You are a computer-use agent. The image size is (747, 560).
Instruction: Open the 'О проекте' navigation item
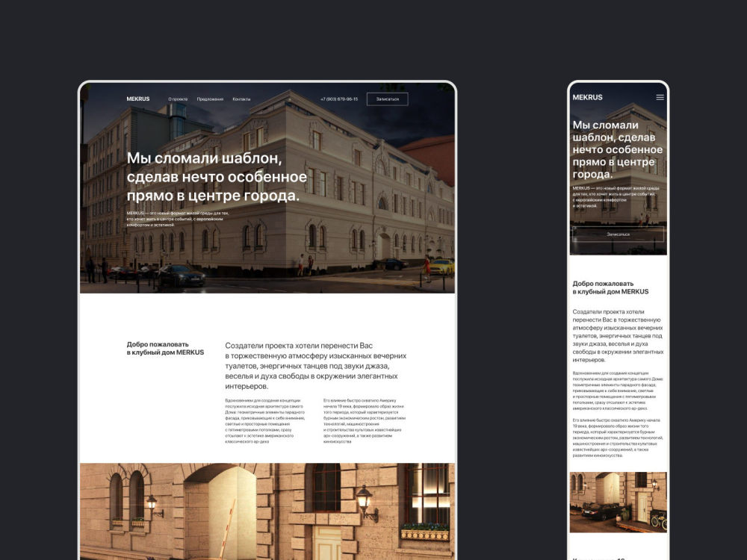point(178,99)
